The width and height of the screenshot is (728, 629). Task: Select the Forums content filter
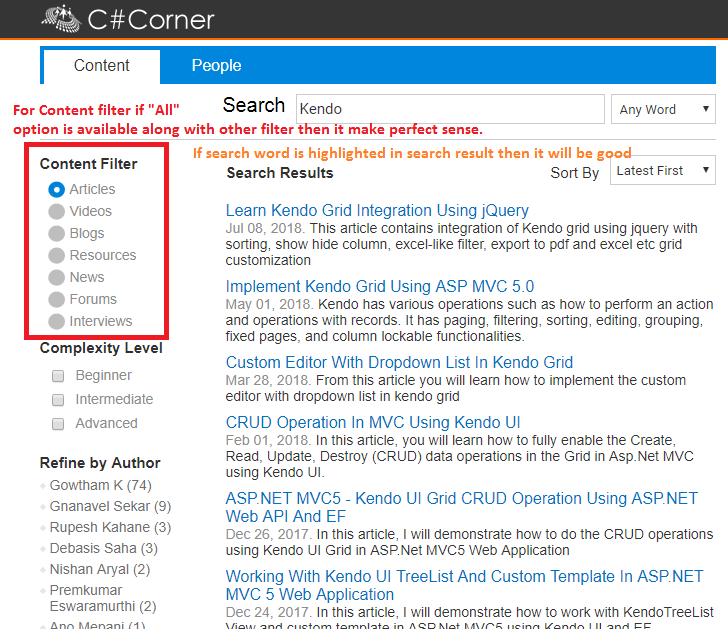coord(57,299)
